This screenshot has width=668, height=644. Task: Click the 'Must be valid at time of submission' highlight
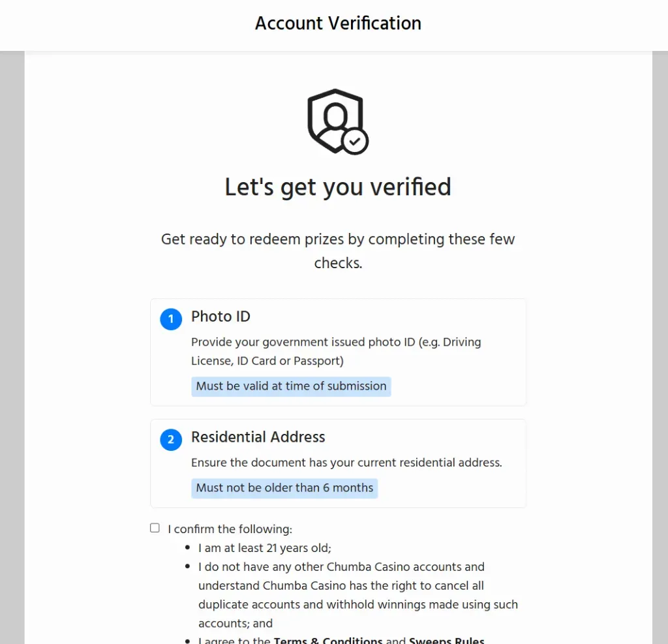point(291,386)
